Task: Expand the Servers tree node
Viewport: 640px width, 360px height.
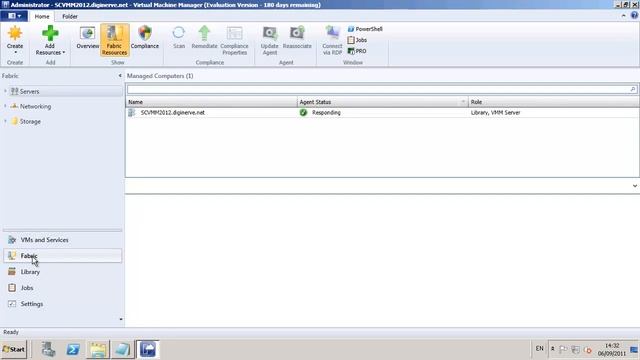Action: [5, 91]
